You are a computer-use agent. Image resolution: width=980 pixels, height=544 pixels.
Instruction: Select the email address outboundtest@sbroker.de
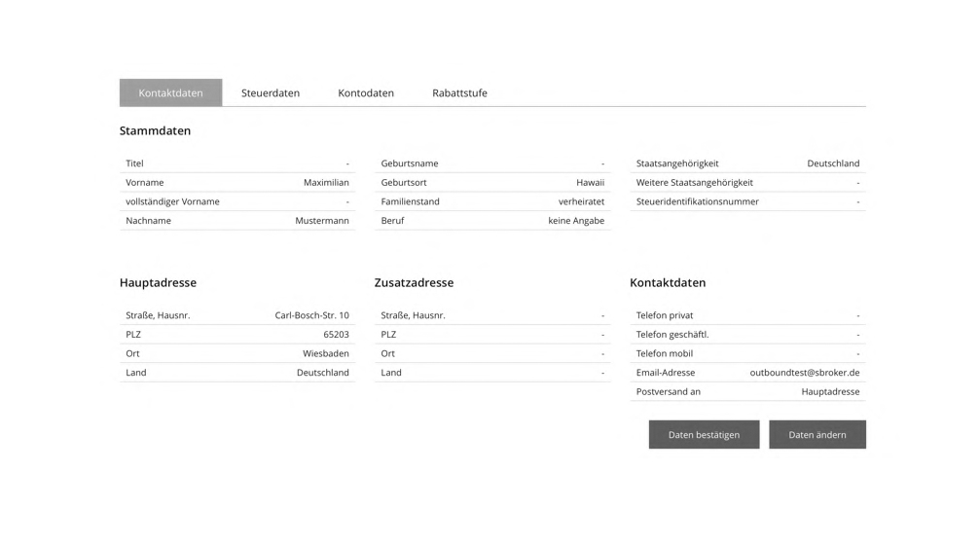pos(805,373)
